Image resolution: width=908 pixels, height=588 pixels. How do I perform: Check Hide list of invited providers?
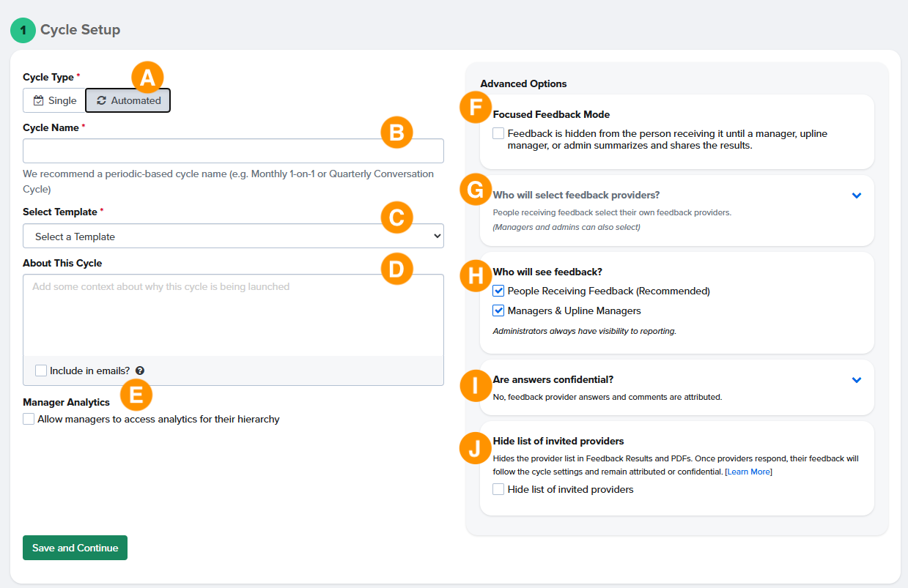499,489
